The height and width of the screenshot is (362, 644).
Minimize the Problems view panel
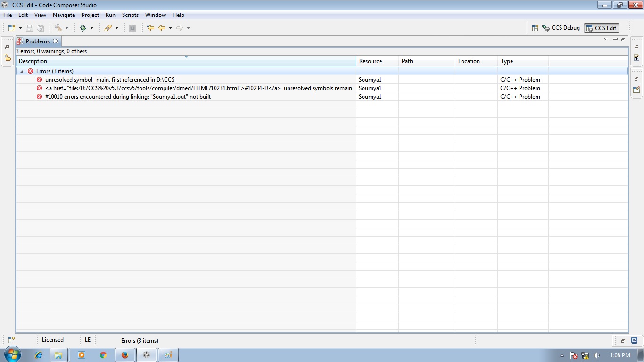[615, 39]
